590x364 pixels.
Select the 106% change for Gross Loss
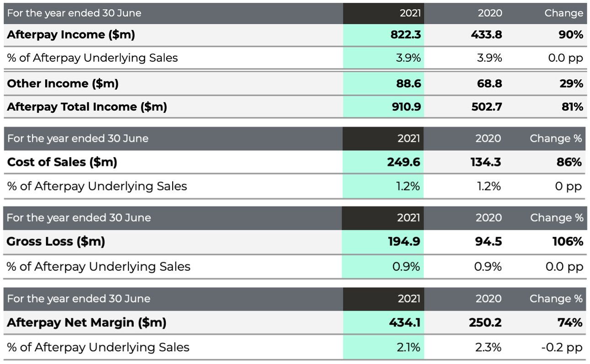tap(568, 242)
